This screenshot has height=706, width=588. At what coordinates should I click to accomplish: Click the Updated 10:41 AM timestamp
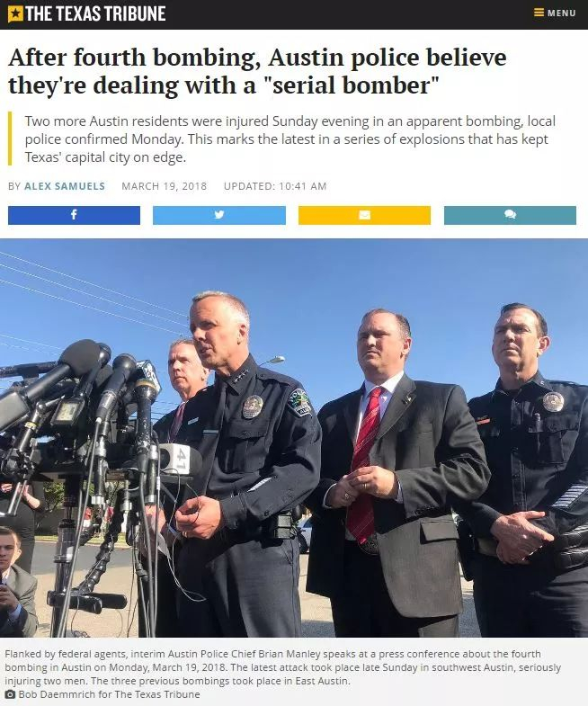click(x=274, y=186)
